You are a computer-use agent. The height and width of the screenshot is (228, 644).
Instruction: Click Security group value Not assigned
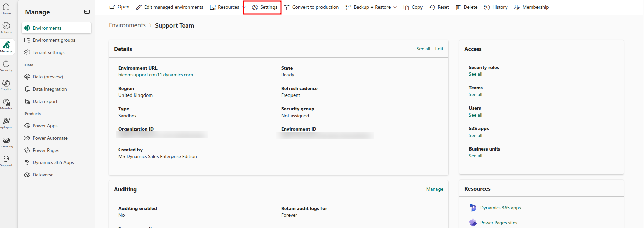[x=295, y=116]
